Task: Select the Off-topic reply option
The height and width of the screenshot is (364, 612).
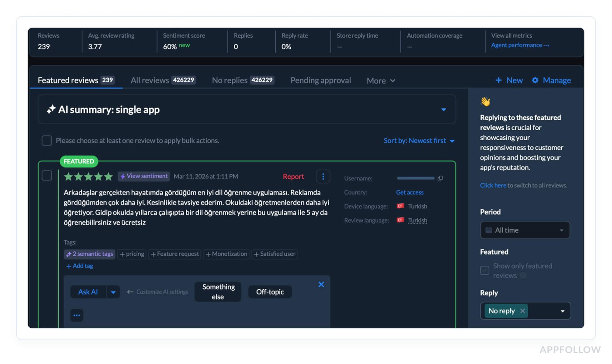Action: pos(270,292)
